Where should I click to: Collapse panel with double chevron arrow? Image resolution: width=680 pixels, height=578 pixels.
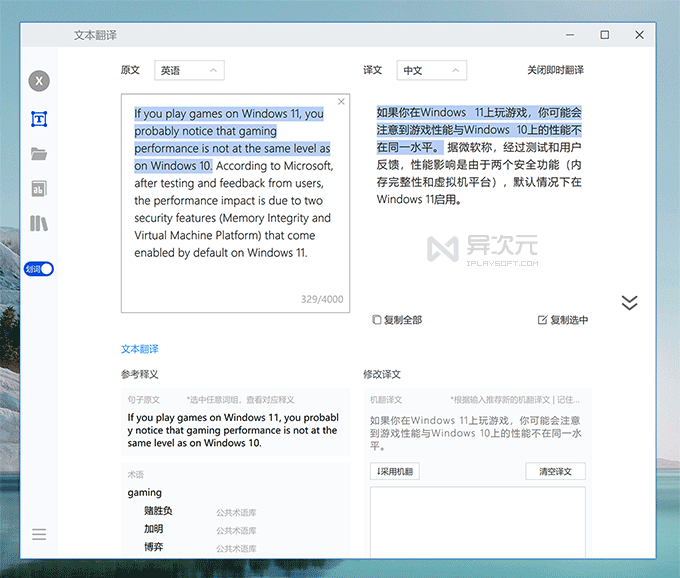(x=629, y=303)
